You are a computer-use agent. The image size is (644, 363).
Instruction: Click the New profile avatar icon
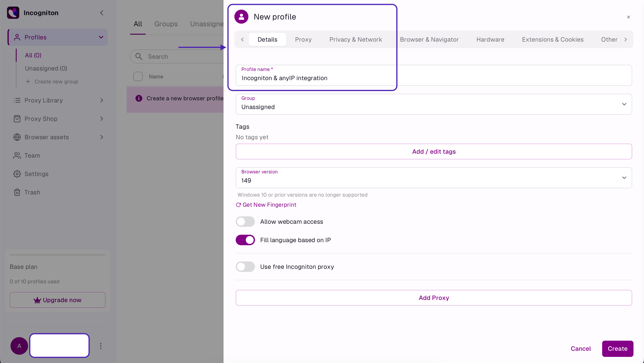coord(241,17)
